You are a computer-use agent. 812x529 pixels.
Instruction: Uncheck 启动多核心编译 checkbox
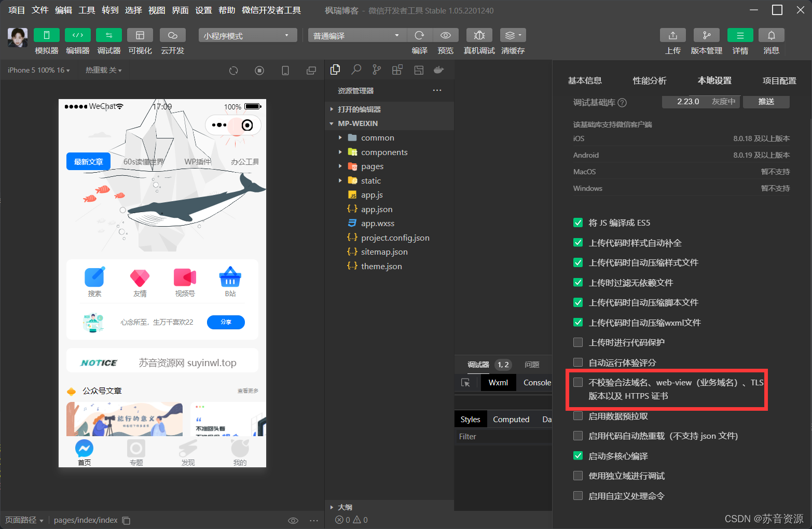coord(578,456)
